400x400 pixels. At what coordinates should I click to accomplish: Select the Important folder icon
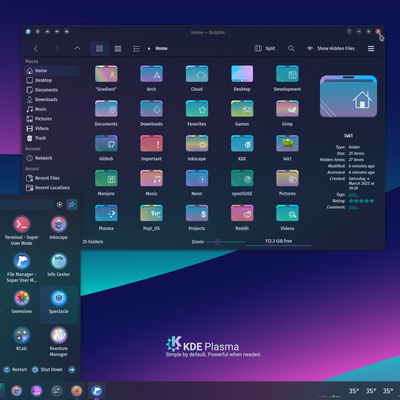pyautogui.click(x=151, y=144)
